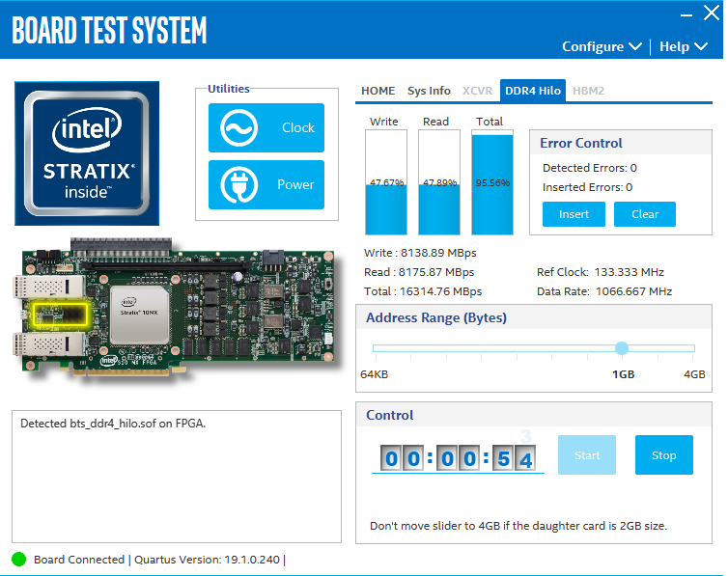Click the 'Data Rate: 1066.667 MHz' text
Screen dimensions: 728x576
604,291
